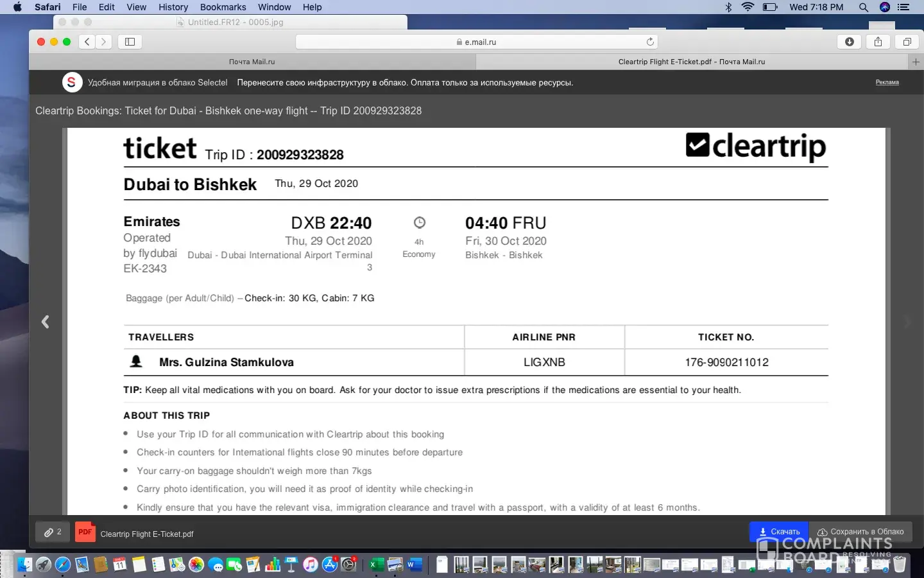This screenshot has width=924, height=578.
Task: Add a new tab with the plus button
Action: click(916, 62)
